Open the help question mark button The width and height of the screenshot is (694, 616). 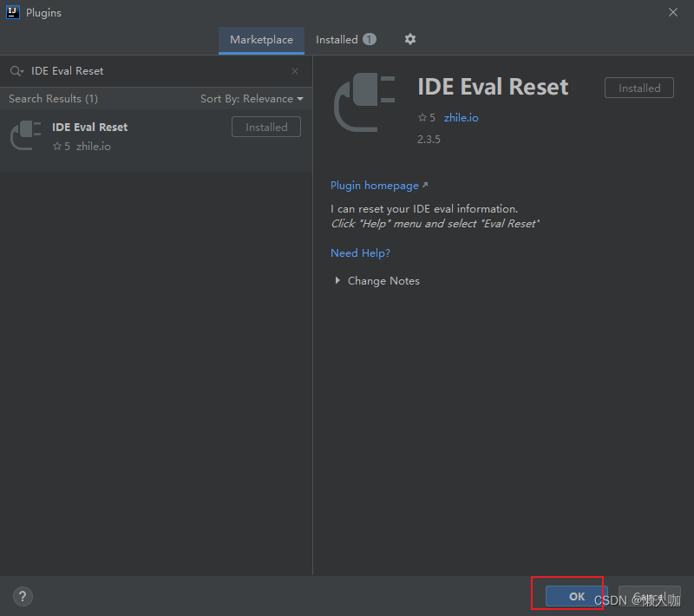point(23,596)
